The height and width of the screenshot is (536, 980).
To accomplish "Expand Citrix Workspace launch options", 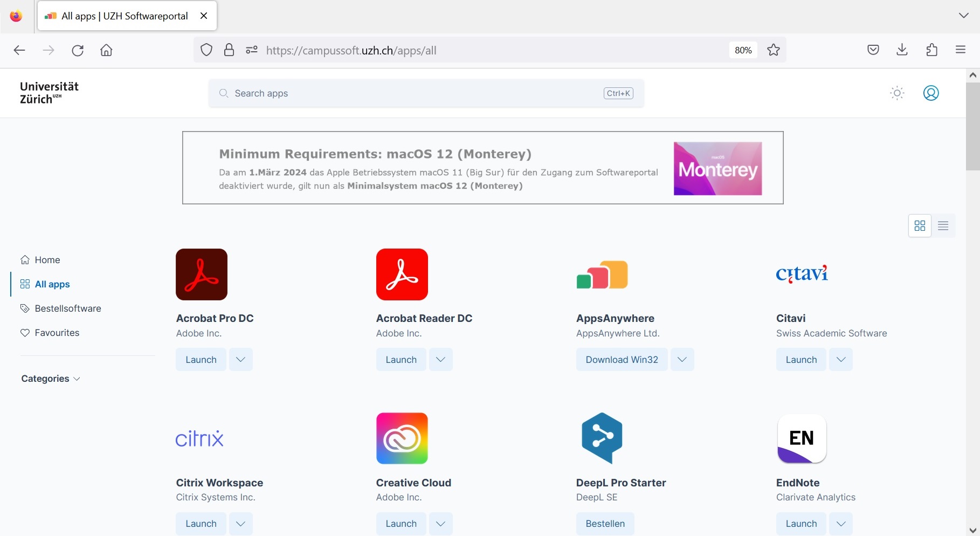I will (241, 524).
